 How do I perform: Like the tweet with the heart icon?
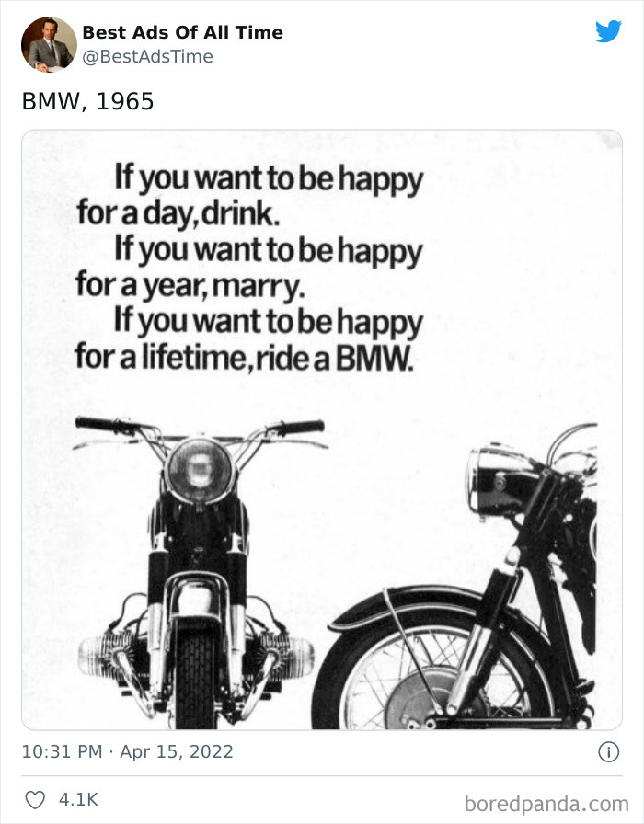coord(35,800)
